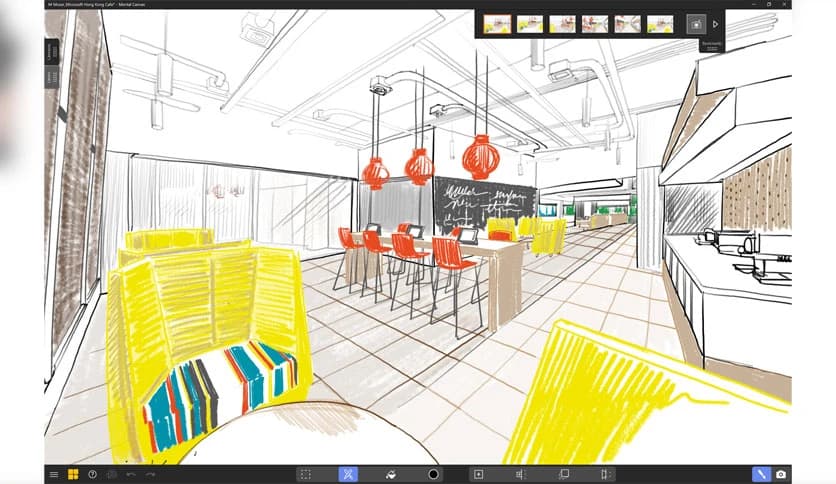
Task: Open the help question mark icon
Action: pos(92,474)
